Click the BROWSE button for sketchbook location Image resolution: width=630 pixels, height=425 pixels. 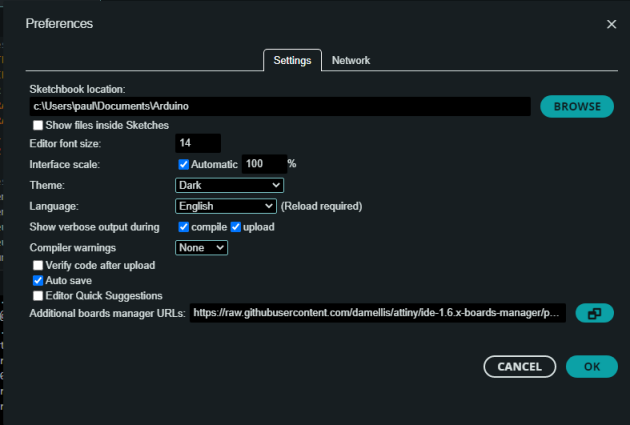[577, 106]
